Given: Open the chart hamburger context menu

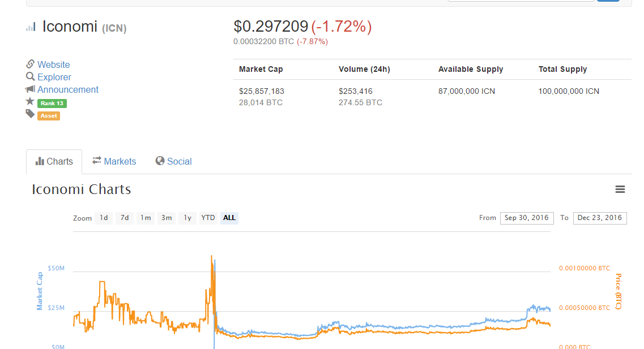Looking at the screenshot, I should [x=620, y=189].
